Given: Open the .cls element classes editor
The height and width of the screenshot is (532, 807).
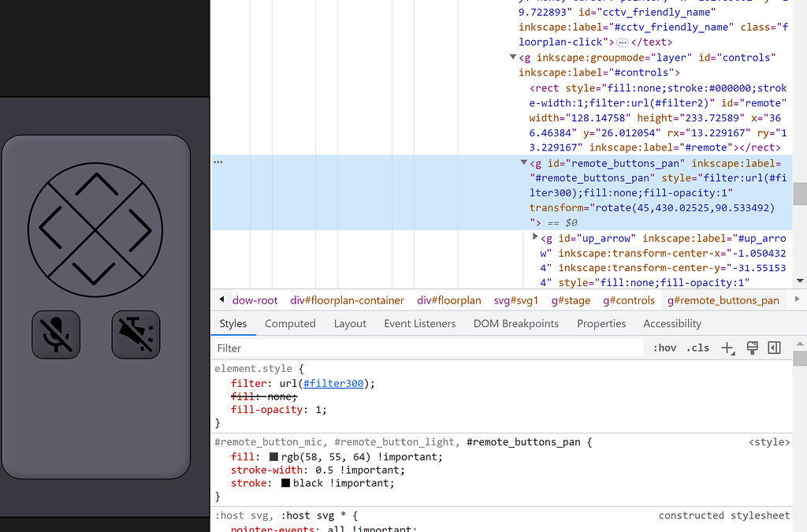Looking at the screenshot, I should [x=697, y=348].
